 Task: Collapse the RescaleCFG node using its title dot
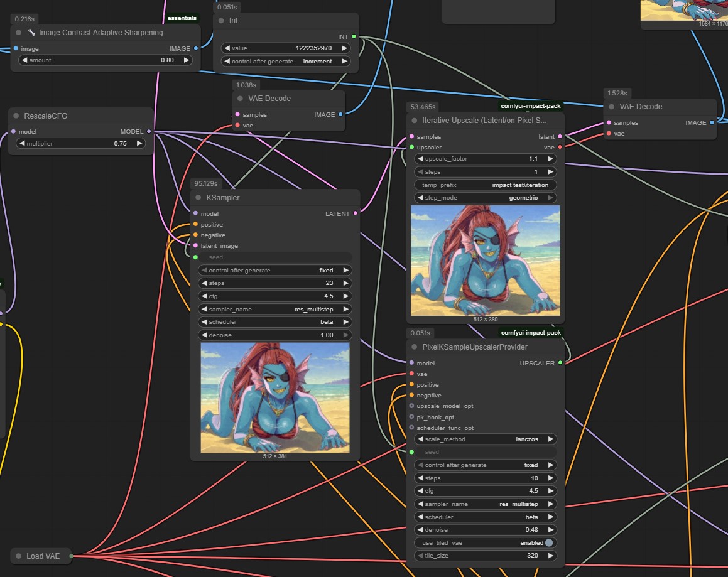pos(16,116)
